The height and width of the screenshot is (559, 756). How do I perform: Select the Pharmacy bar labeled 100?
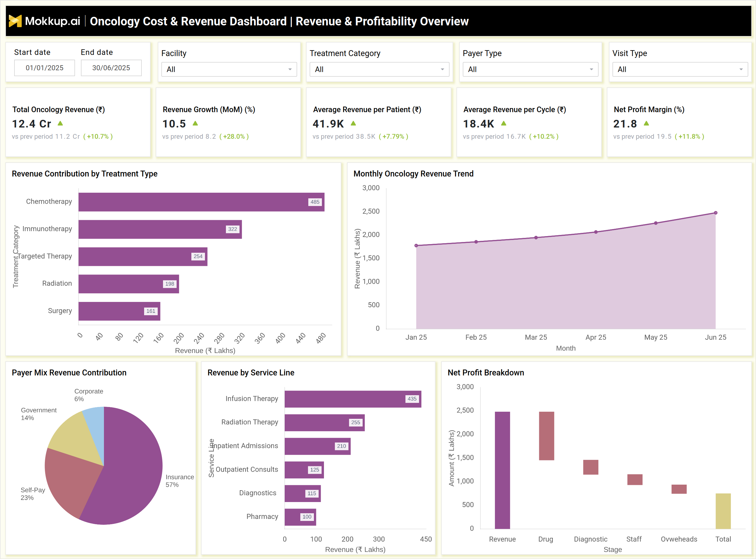pos(300,517)
